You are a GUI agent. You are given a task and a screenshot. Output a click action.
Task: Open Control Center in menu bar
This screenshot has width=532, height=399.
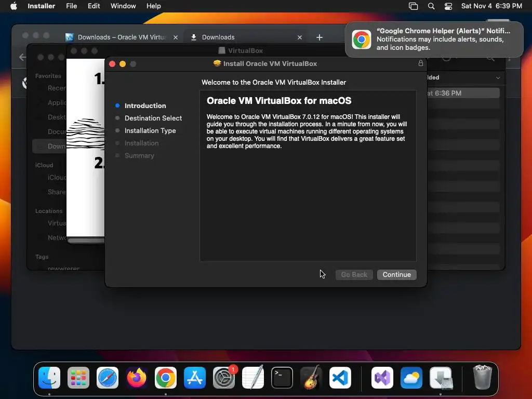448,6
